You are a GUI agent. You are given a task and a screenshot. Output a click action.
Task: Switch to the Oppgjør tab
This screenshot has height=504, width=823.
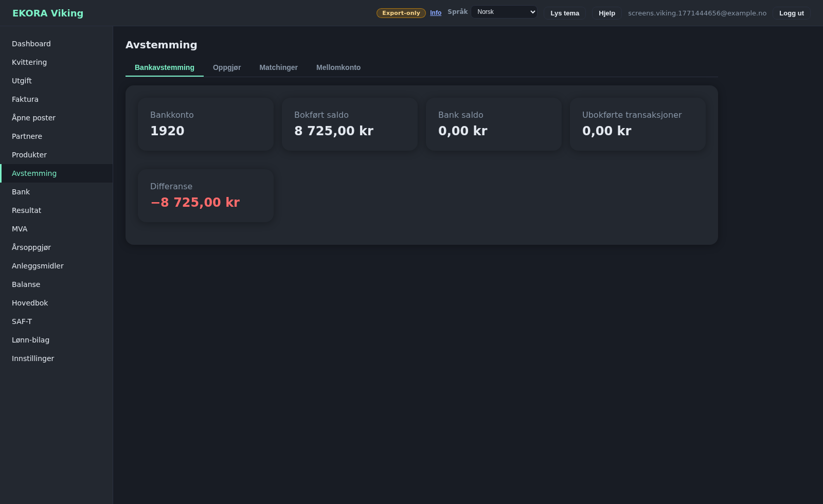(x=227, y=67)
